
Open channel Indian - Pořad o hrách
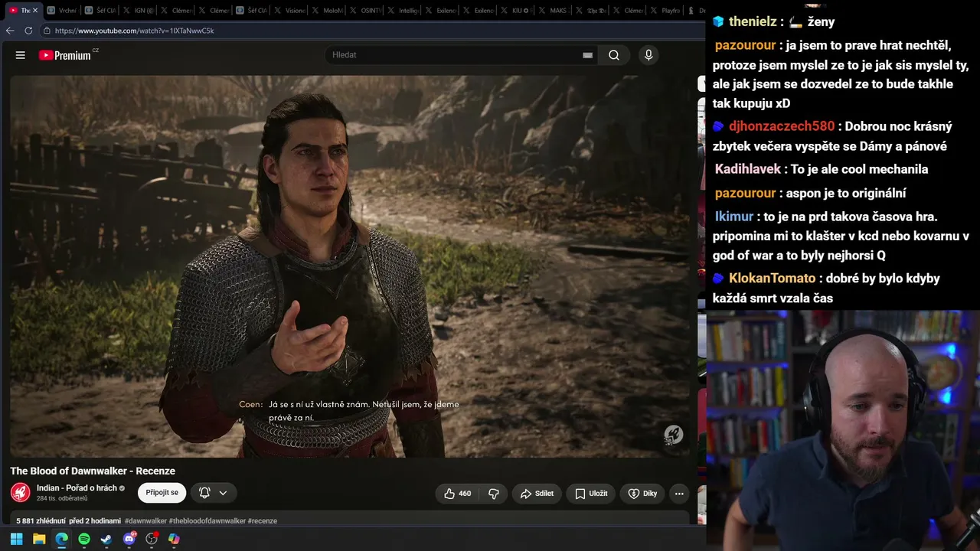77,487
